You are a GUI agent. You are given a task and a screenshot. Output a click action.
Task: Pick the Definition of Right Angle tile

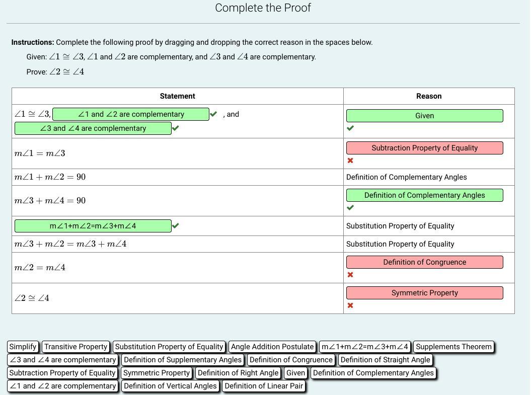coord(238,373)
